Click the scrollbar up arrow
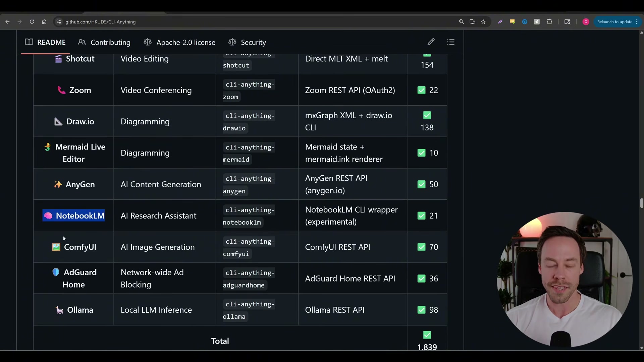644x362 pixels. tap(641, 33)
